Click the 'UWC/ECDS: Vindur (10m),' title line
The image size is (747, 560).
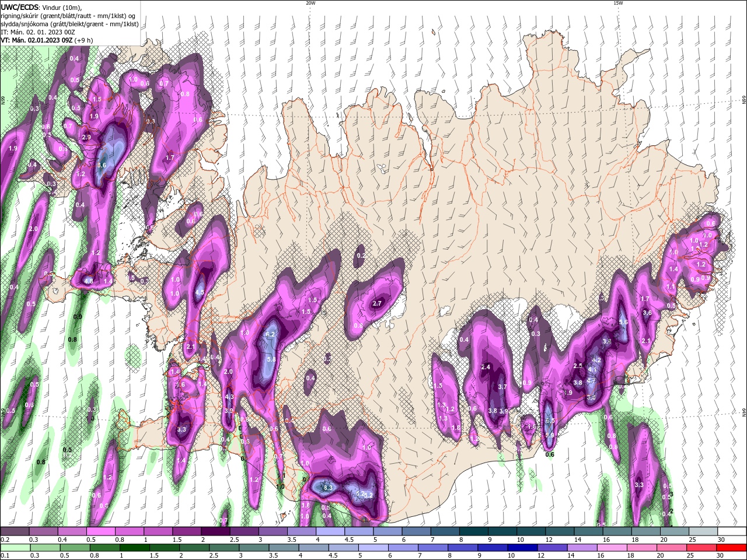[41, 7]
